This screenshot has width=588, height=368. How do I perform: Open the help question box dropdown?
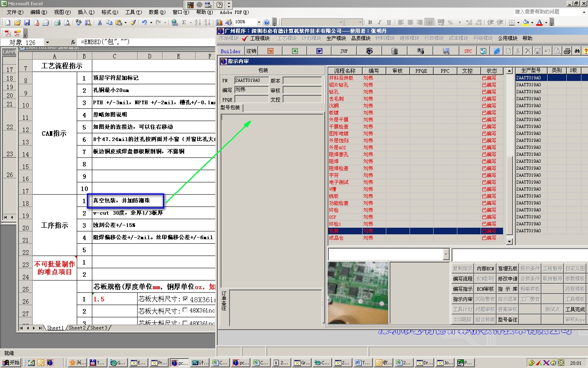(584, 12)
